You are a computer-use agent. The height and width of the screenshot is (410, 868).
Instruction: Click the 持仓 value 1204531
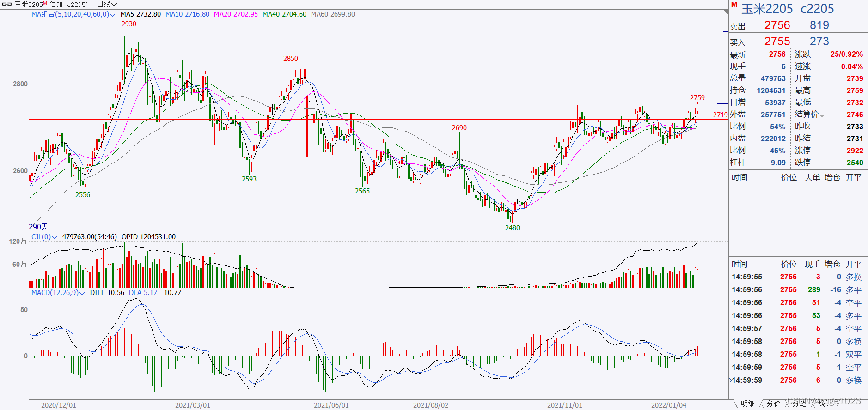point(771,91)
